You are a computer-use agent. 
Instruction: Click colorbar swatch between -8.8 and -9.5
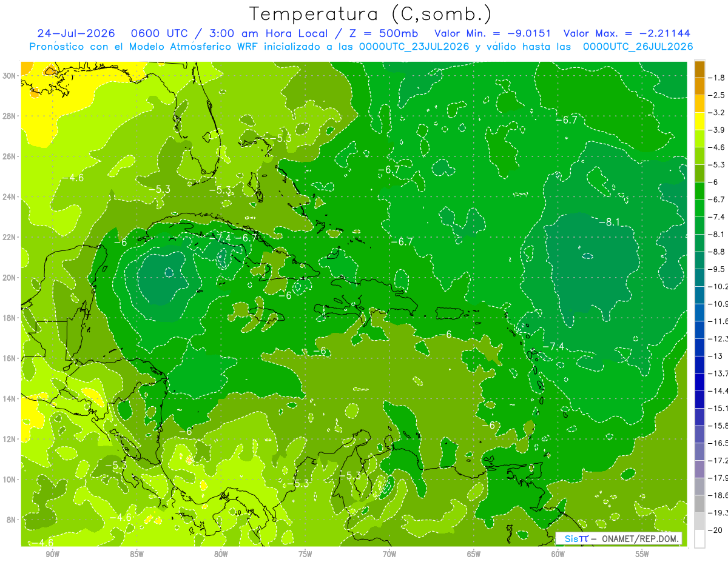click(699, 260)
